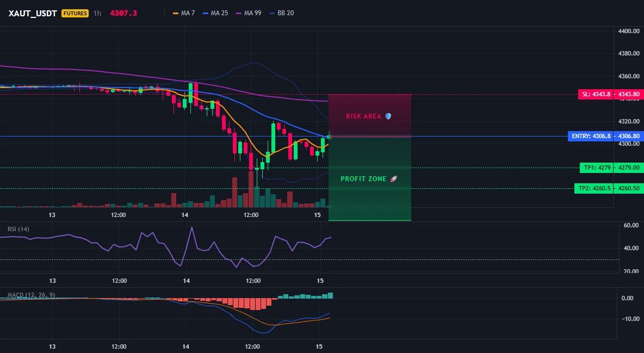Click the 4360.00 price axis value
This screenshot has width=644, height=353.
click(629, 77)
